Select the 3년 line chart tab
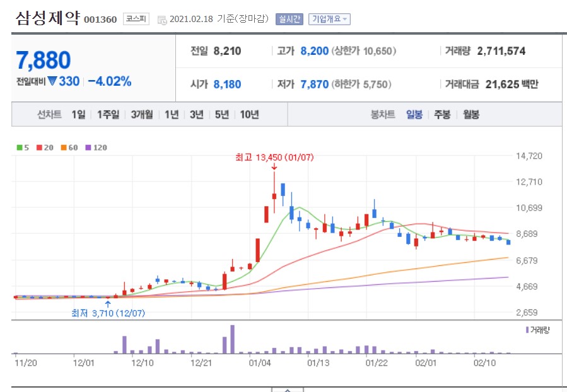The width and height of the screenshot is (567, 392). pos(197,115)
